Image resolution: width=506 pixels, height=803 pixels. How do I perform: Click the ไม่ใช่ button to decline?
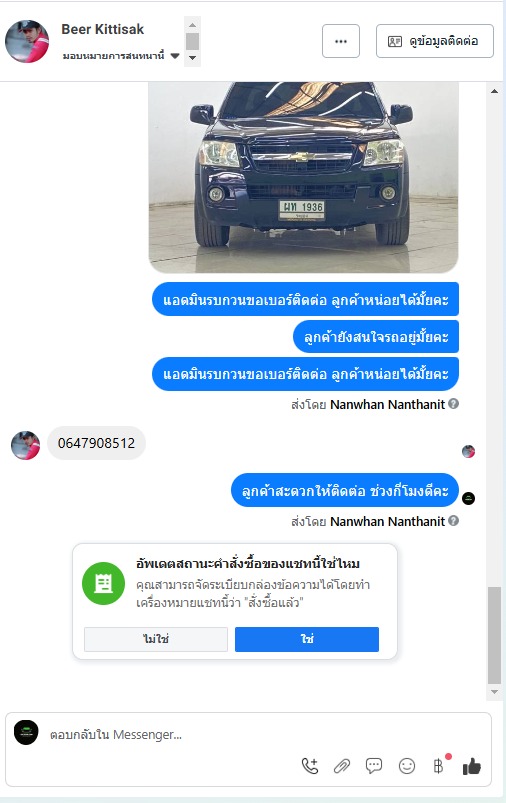[x=156, y=639]
